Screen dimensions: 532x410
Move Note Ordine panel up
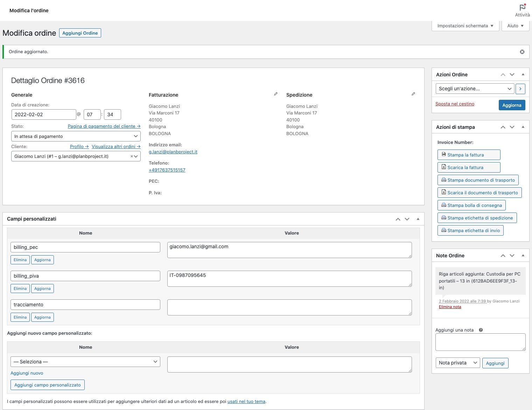click(503, 256)
